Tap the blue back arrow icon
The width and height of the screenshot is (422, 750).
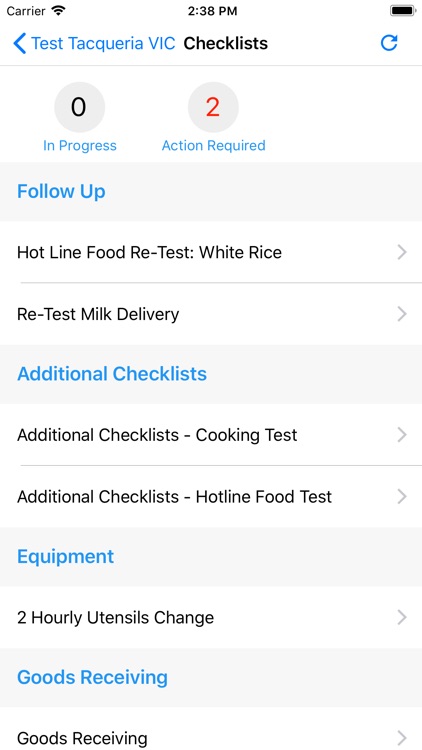[x=19, y=44]
